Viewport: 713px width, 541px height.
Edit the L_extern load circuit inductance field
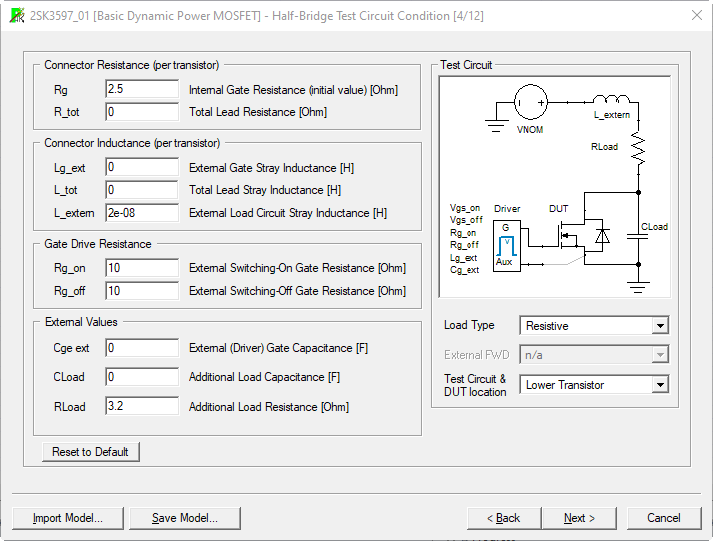141,213
